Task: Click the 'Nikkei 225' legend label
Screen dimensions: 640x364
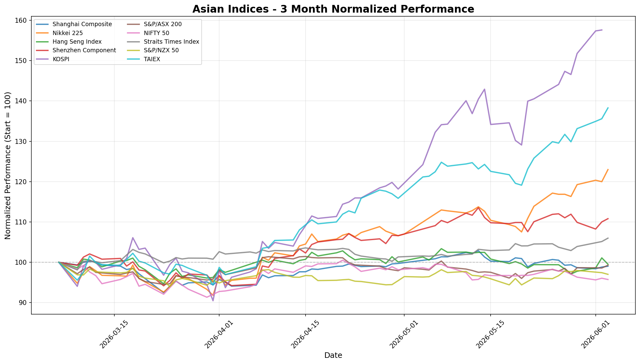Action: pyautogui.click(x=68, y=33)
